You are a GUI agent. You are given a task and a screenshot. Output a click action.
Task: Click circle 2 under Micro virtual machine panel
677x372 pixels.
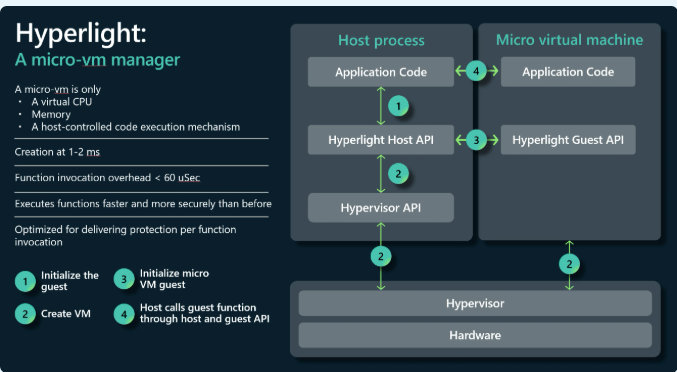click(x=569, y=264)
